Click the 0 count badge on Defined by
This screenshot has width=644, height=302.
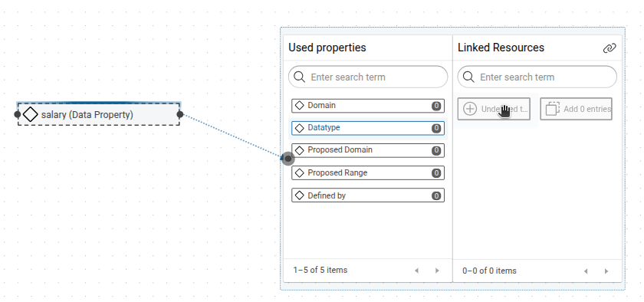click(436, 195)
